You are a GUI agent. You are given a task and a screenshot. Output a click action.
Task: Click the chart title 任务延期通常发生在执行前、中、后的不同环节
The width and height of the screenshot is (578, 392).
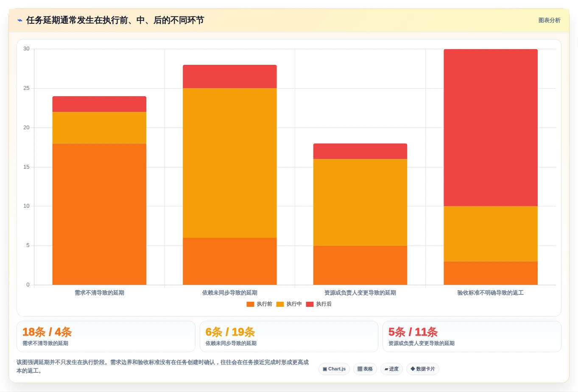click(115, 20)
